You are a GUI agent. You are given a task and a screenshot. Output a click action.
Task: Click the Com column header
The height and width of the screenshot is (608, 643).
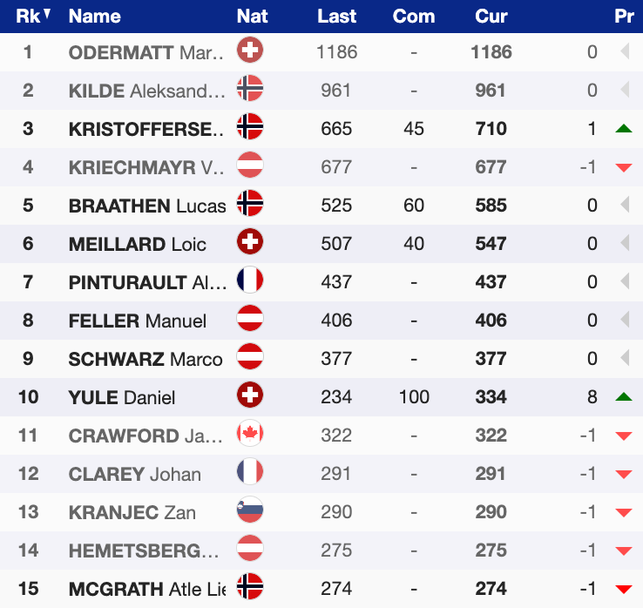[413, 16]
